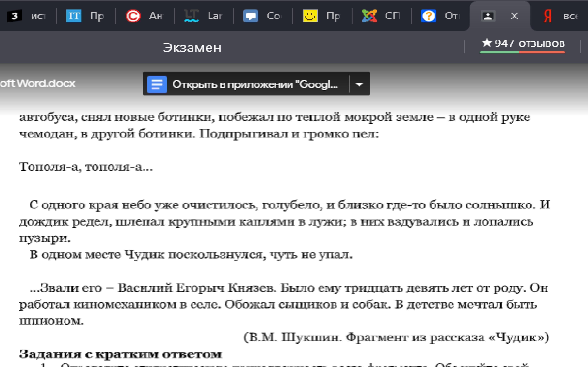Click the active tab's page icon
Image resolution: width=588 pixels, height=367 pixels.
tap(488, 16)
